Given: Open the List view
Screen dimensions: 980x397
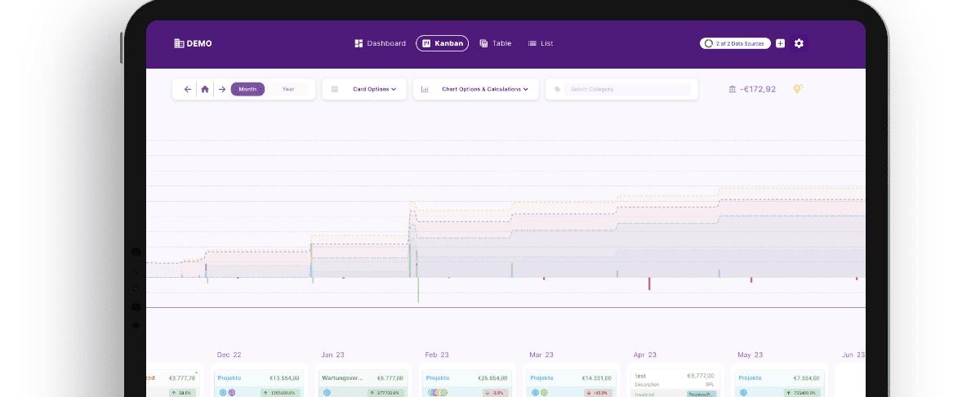Looking at the screenshot, I should point(541,43).
